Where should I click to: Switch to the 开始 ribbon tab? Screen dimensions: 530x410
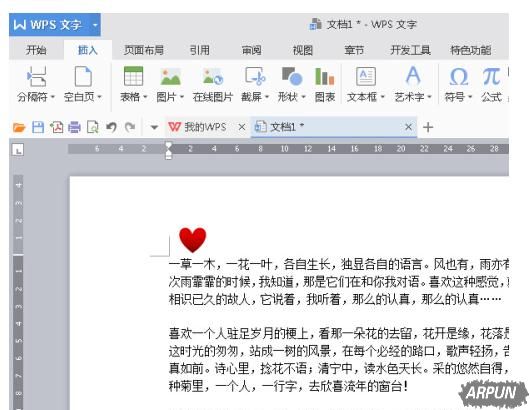[x=36, y=50]
